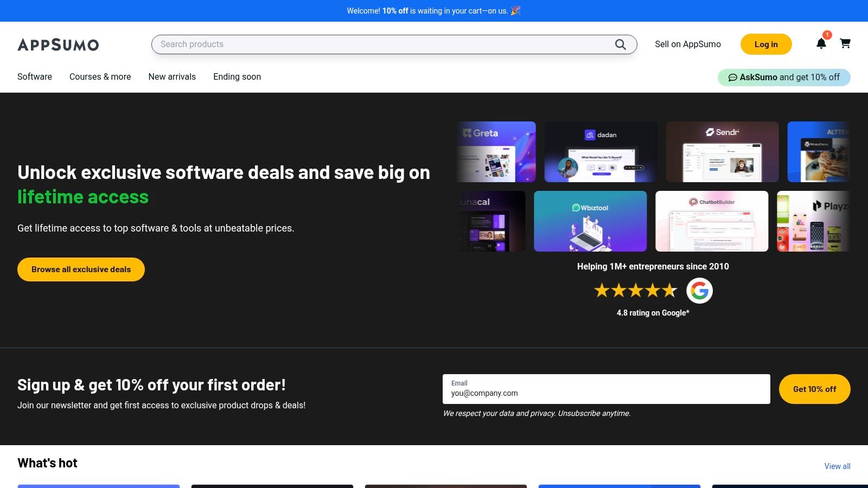868x488 pixels.
Task: Open the Playz deal thumbnail
Action: [x=813, y=221]
